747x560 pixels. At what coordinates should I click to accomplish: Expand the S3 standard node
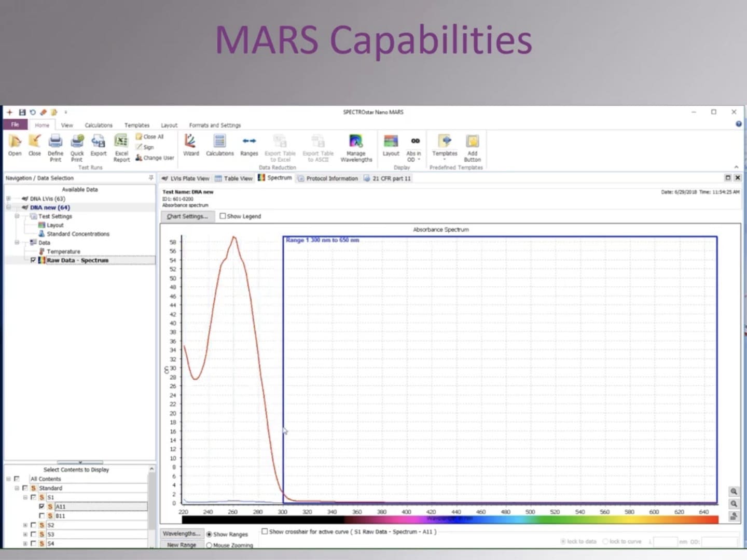point(25,534)
